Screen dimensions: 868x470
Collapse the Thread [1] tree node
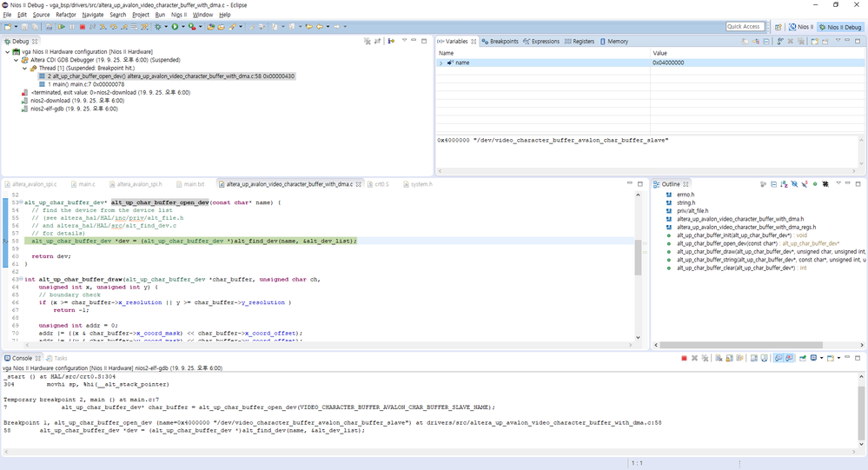[x=25, y=68]
